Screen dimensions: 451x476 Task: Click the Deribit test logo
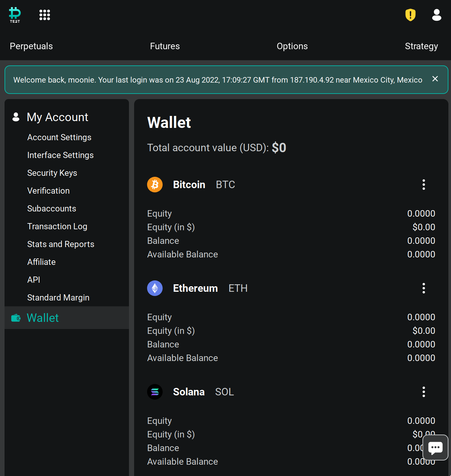[x=15, y=15]
